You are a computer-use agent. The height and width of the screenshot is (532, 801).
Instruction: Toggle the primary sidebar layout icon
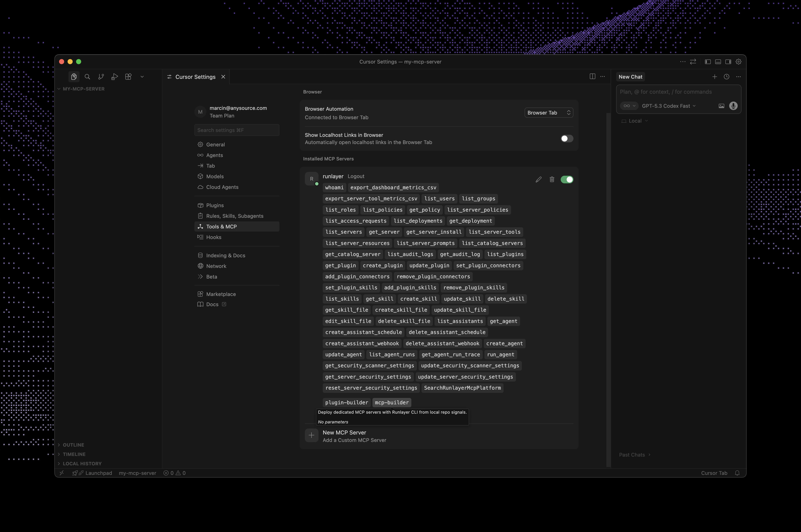[x=708, y=61]
